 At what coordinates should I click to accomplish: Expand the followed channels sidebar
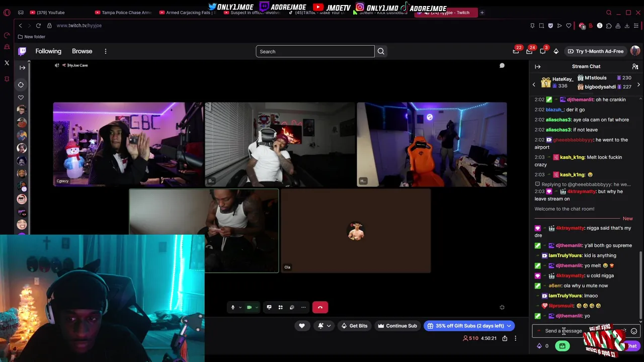22,67
